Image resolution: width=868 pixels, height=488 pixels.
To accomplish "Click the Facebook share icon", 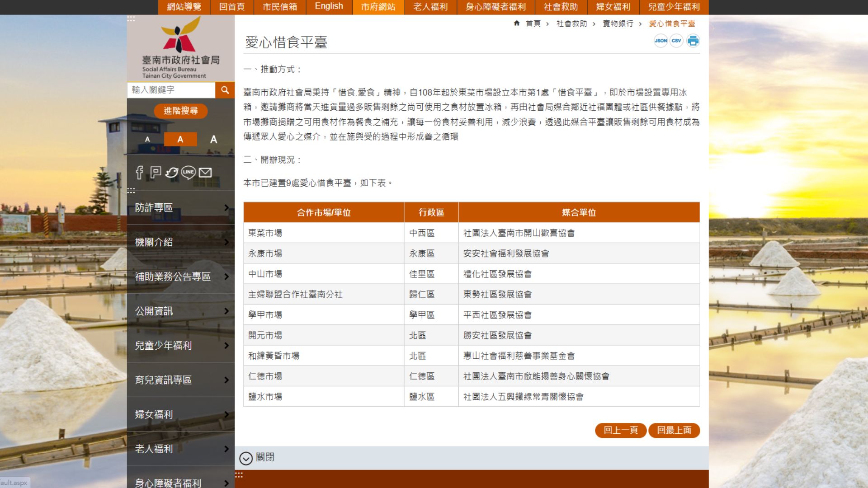I will (x=140, y=172).
